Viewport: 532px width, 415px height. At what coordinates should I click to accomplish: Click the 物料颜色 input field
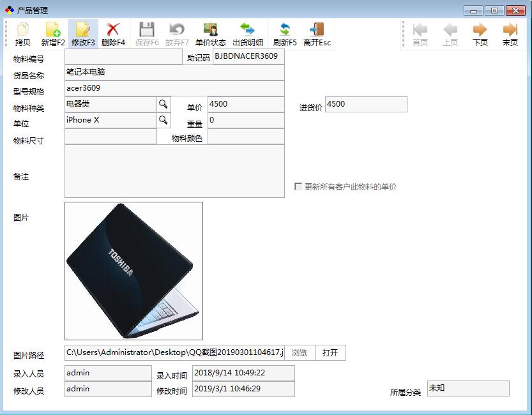tap(246, 136)
